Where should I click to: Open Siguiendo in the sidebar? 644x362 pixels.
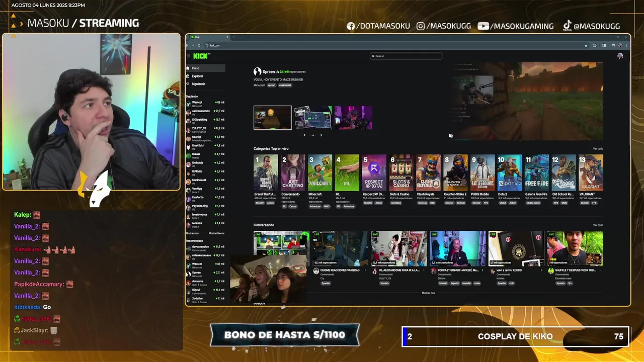[205, 84]
